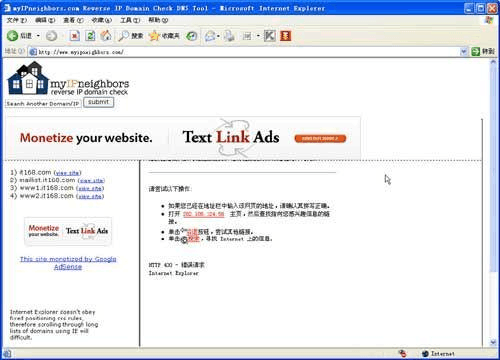Screen dimensions: 500x360
Task: Open view site link for www2.it168.com
Action: (x=90, y=196)
